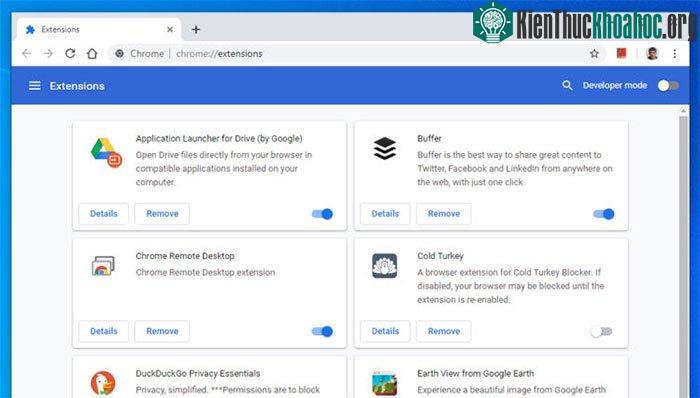Click the vertical scrollbar of extensions page

[684, 257]
